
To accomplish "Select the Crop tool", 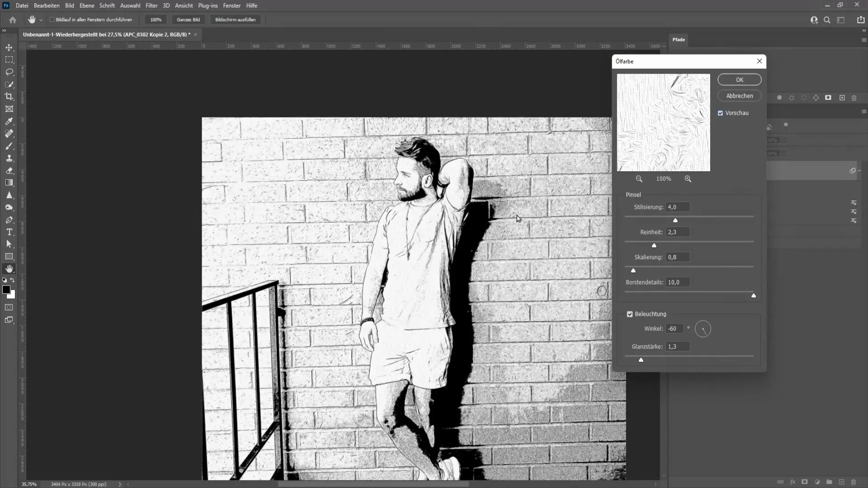I will [x=9, y=96].
